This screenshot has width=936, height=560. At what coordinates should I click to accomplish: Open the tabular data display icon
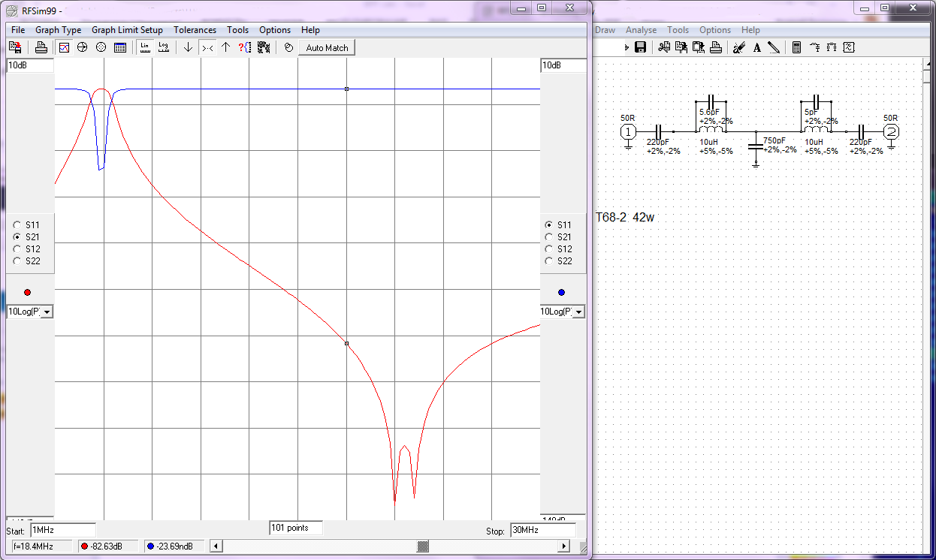point(120,47)
